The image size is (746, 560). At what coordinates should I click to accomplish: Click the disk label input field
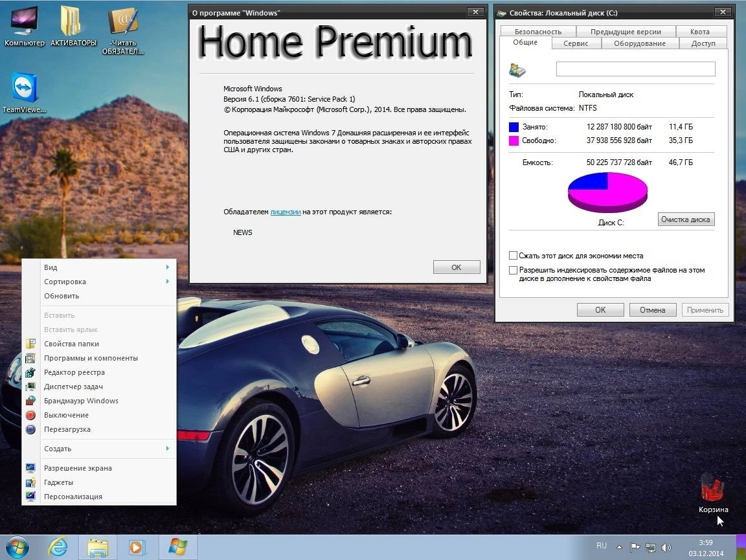[x=636, y=69]
